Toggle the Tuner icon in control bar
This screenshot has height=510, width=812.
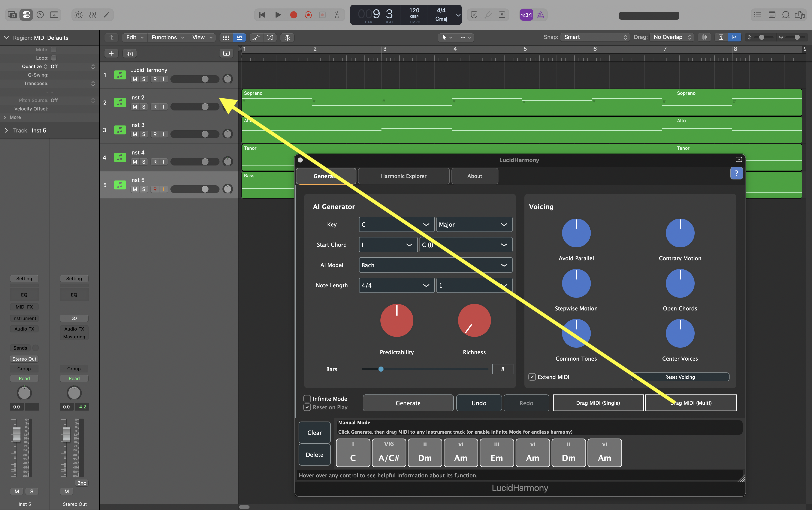click(x=488, y=15)
